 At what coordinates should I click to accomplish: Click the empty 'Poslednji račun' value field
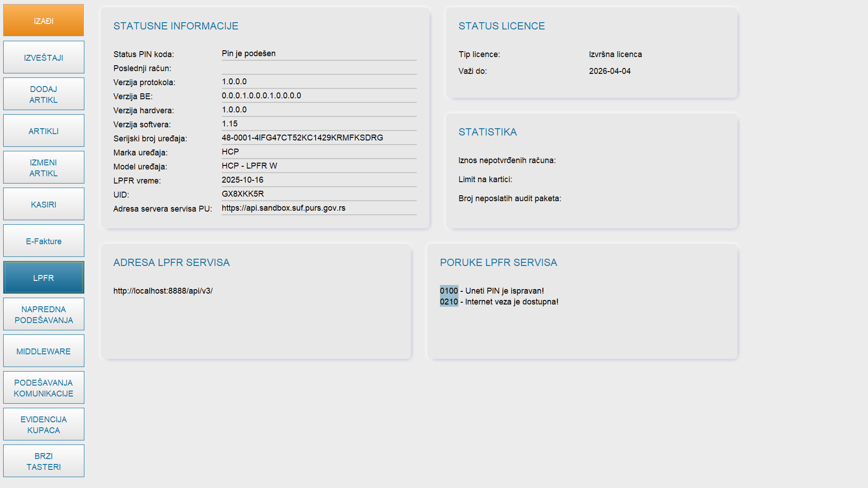[x=319, y=68]
